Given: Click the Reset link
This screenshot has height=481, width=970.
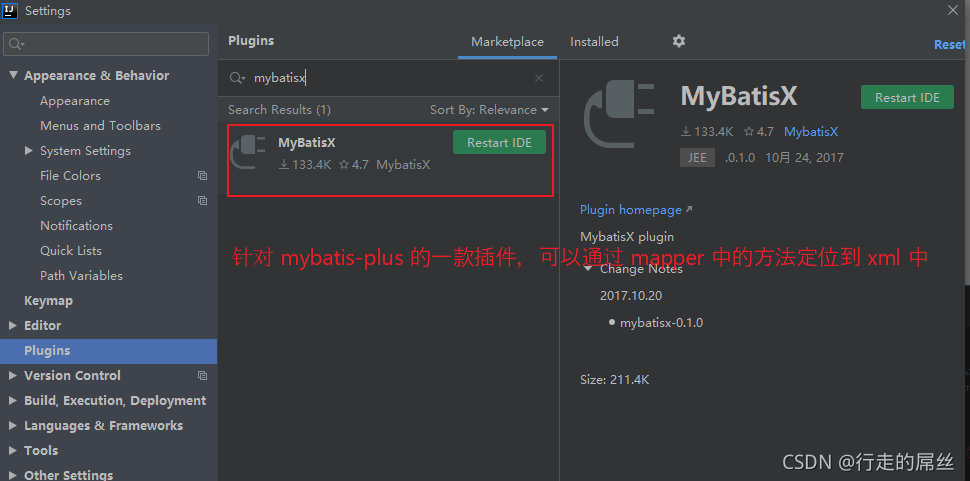Looking at the screenshot, I should [951, 45].
